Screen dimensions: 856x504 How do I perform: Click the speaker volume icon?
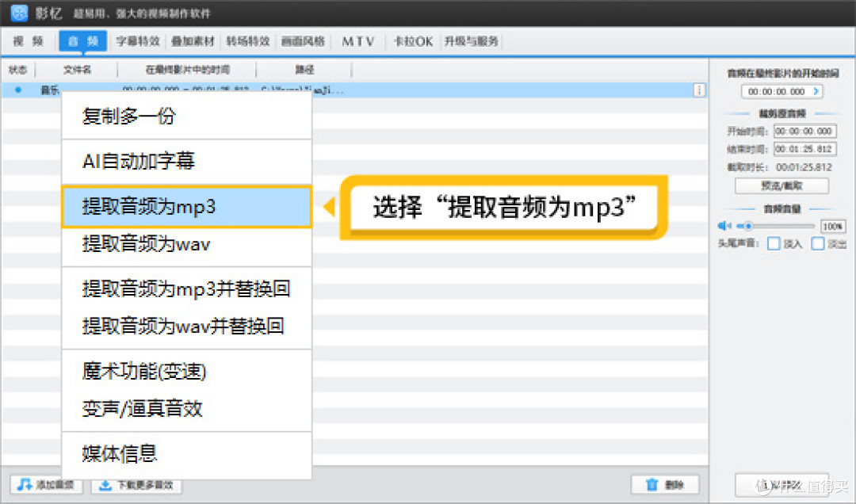point(724,226)
